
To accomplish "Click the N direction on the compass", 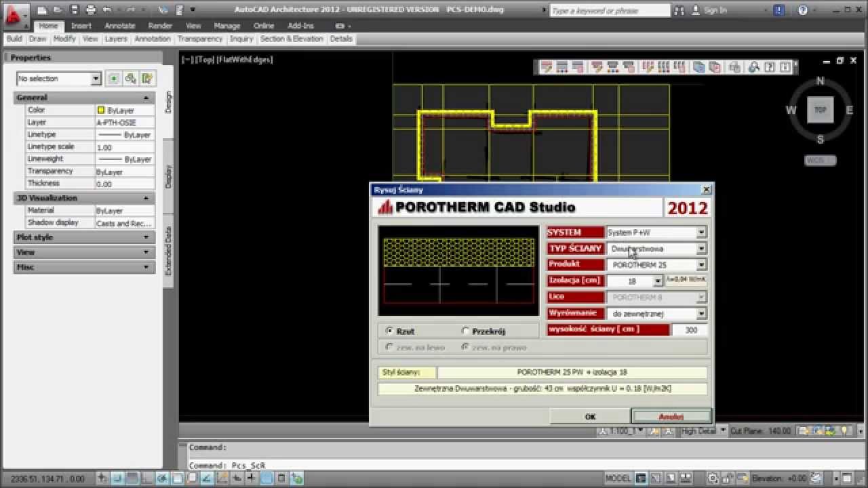I will [x=820, y=81].
